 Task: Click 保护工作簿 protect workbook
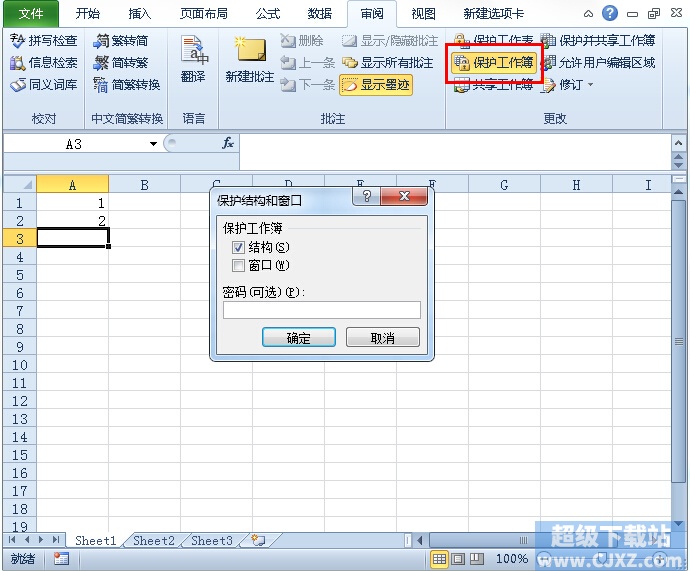pos(494,62)
